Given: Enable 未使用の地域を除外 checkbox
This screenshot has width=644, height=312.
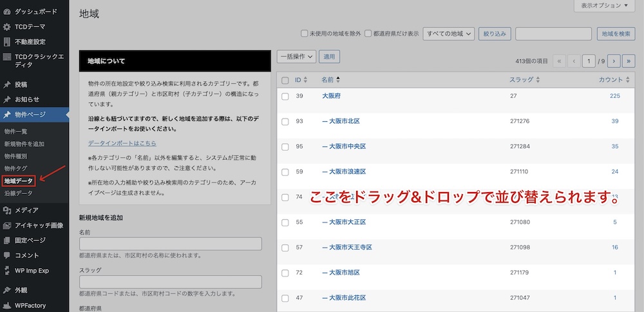Looking at the screenshot, I should pos(305,34).
